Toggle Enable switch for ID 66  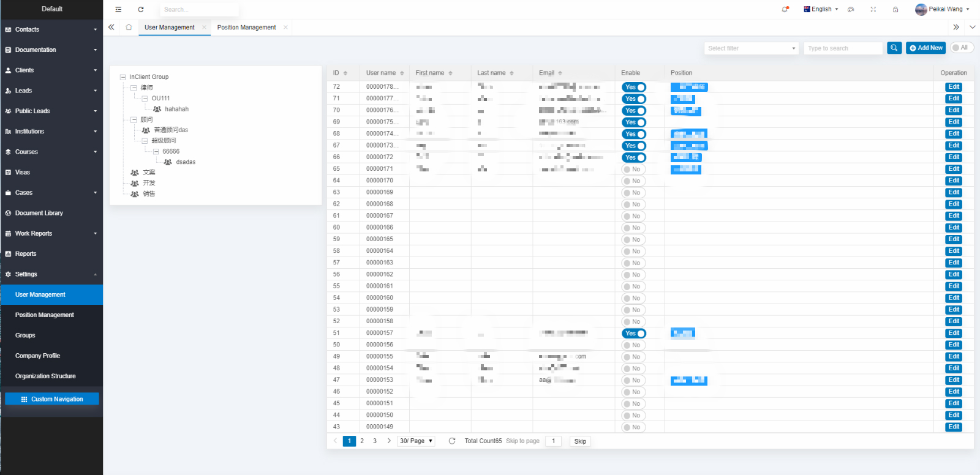pyautogui.click(x=634, y=157)
